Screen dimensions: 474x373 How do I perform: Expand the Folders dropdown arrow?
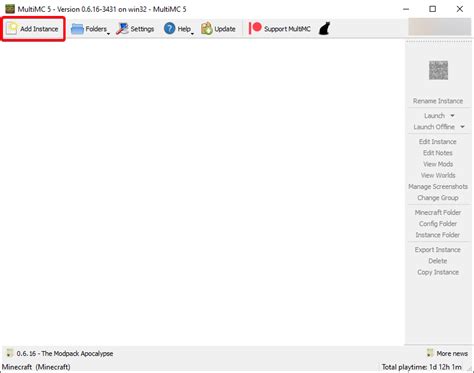pyautogui.click(x=108, y=34)
